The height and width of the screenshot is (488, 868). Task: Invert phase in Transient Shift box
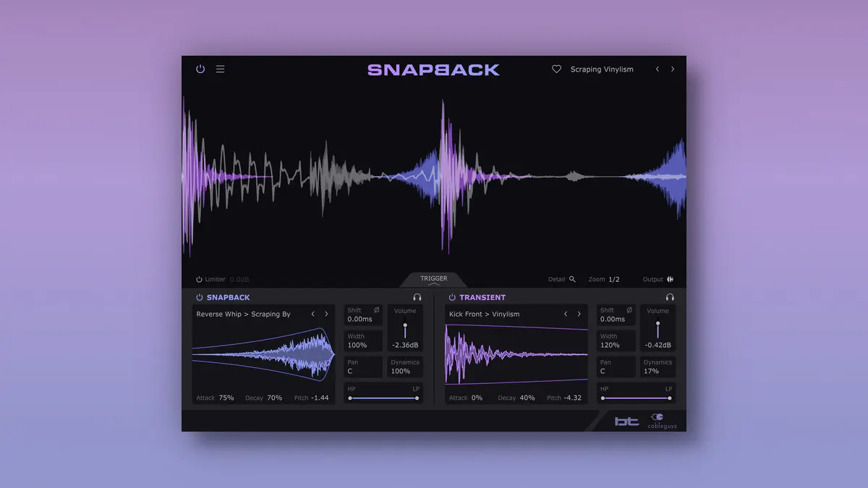point(629,310)
